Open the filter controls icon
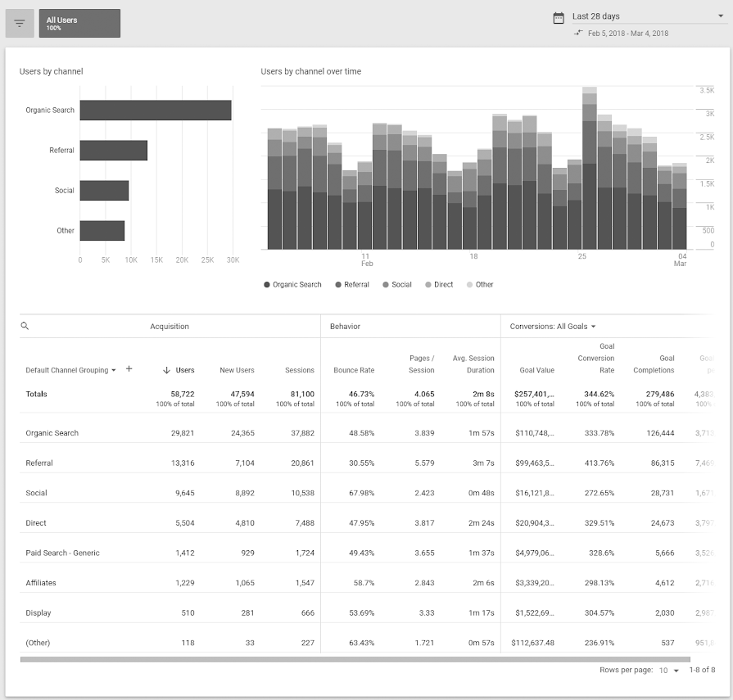The width and height of the screenshot is (733, 700). [20, 24]
